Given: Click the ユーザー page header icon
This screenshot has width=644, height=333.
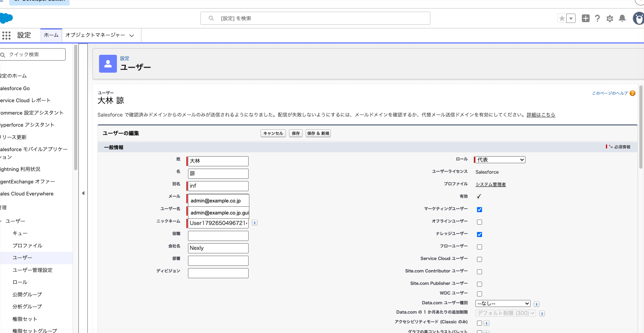Looking at the screenshot, I should 108,64.
